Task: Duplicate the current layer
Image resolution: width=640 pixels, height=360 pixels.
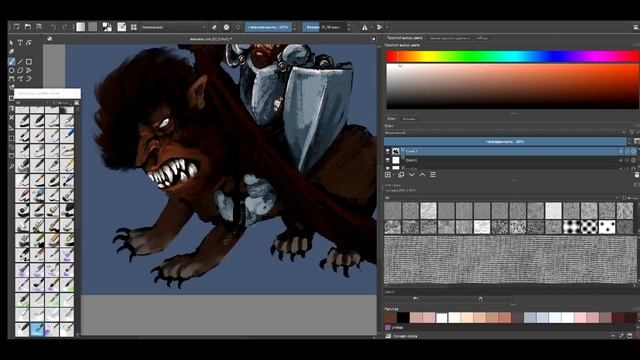Action: coord(401,175)
